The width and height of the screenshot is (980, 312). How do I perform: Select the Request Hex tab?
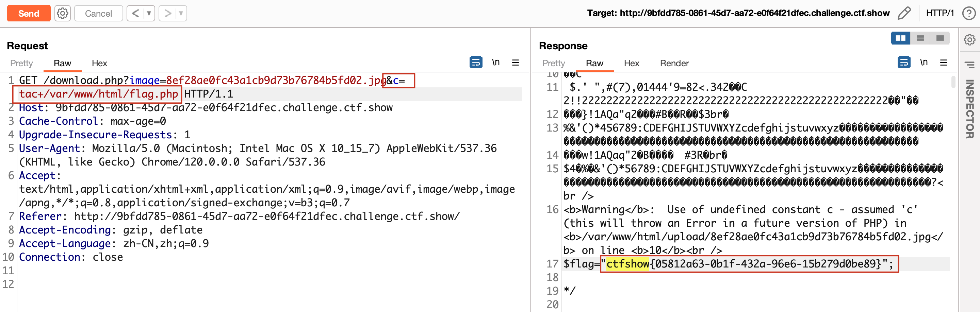[99, 63]
